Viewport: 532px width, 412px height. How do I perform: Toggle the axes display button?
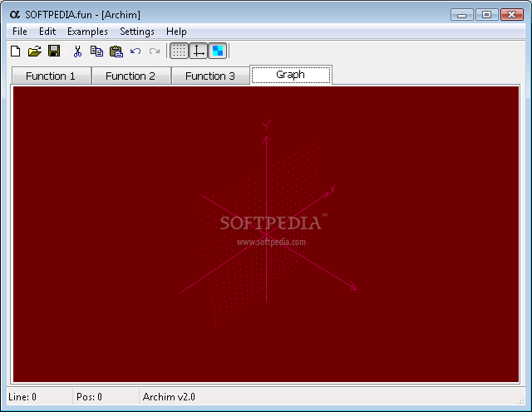click(198, 51)
